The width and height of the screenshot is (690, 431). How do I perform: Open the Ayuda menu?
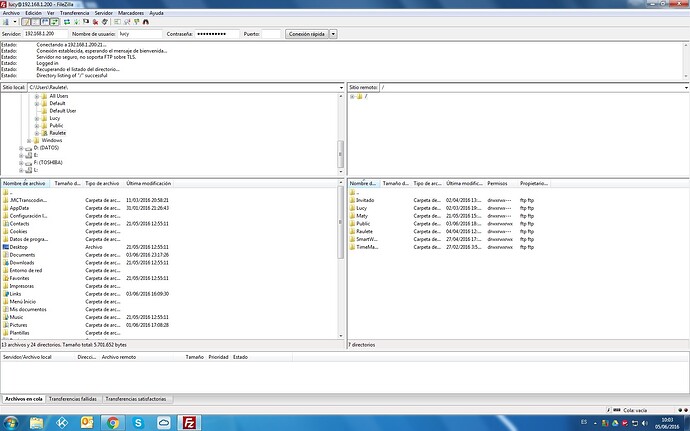[156, 13]
